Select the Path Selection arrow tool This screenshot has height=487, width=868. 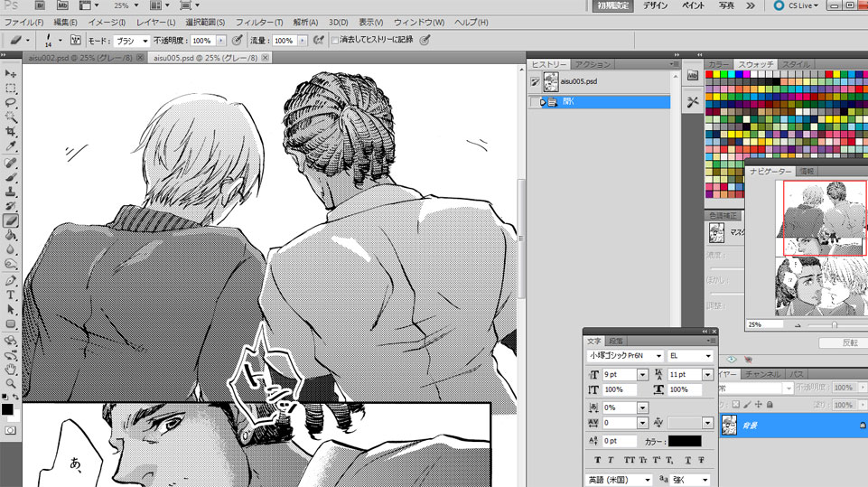point(11,309)
